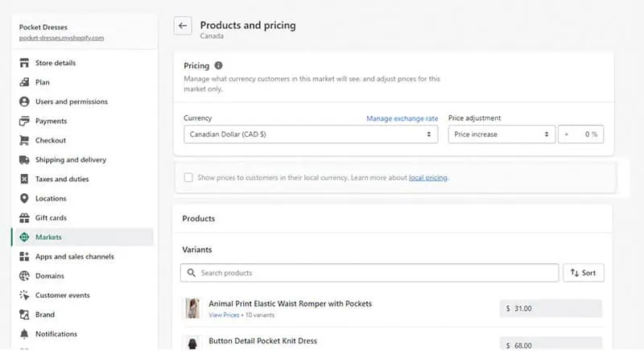
Task: Follow the local pricing link
Action: tap(427, 177)
